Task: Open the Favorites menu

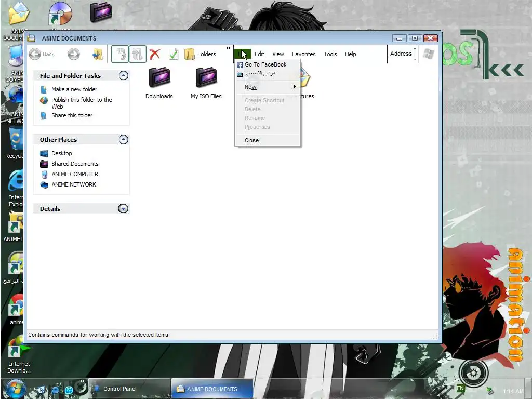Action: tap(303, 54)
